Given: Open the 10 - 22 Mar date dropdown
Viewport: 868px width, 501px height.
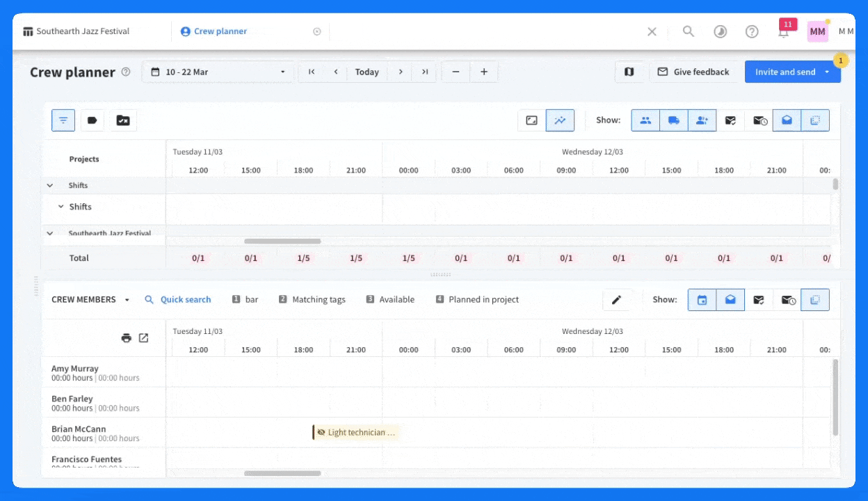Looking at the screenshot, I should (218, 72).
